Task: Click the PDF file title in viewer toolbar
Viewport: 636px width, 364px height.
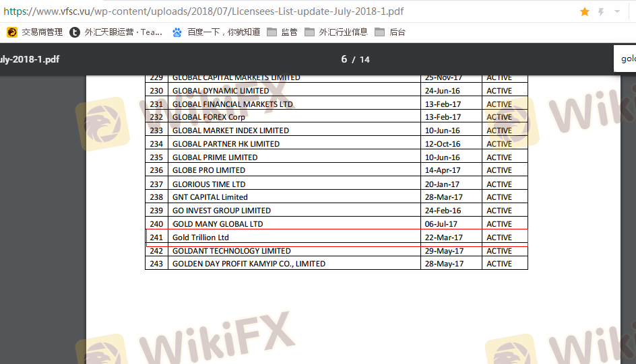Action: pos(30,59)
